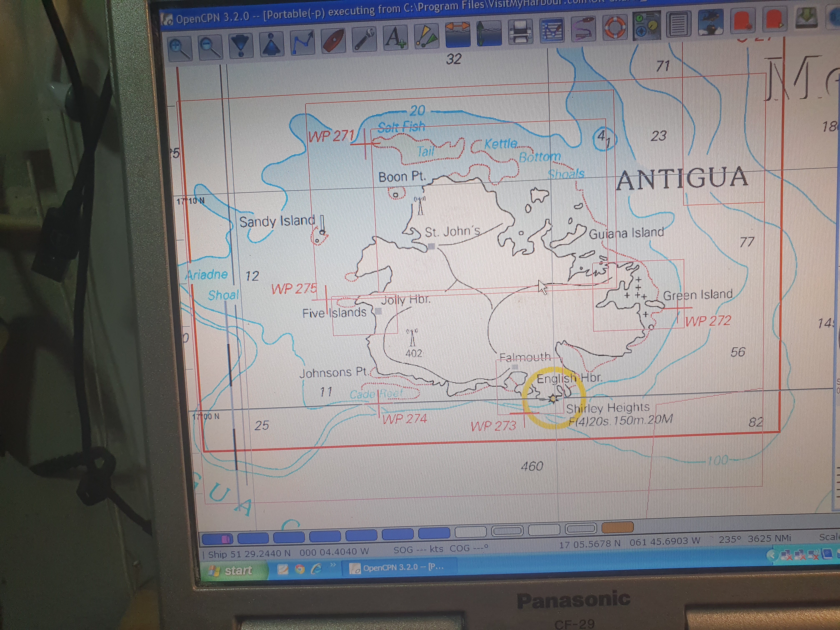Open the Route Manager icon

[x=552, y=30]
